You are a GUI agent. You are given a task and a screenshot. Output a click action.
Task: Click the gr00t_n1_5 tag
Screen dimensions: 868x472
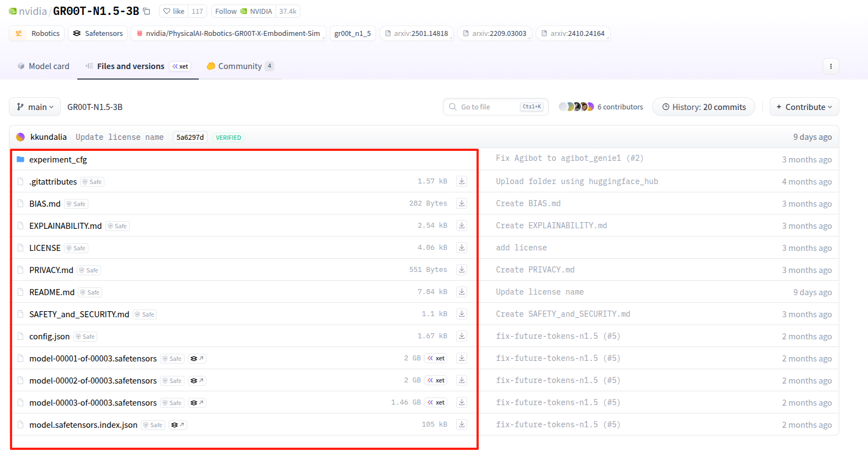[x=353, y=33]
